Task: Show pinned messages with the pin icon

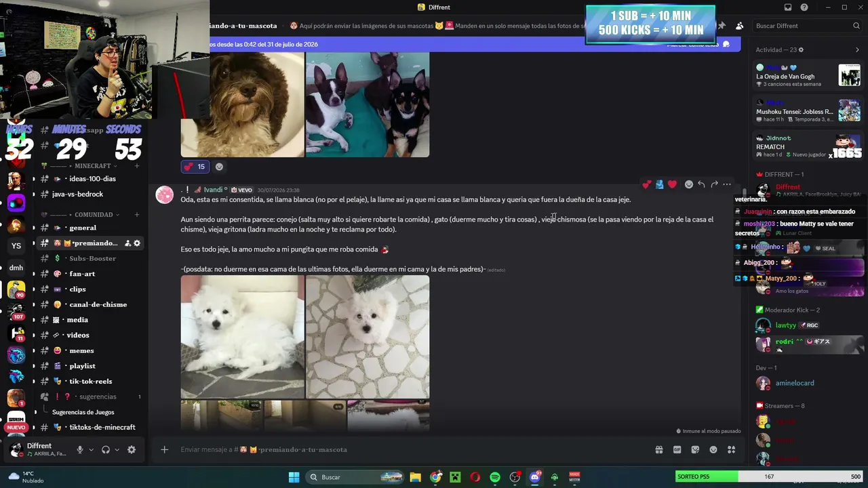Action: (722, 26)
